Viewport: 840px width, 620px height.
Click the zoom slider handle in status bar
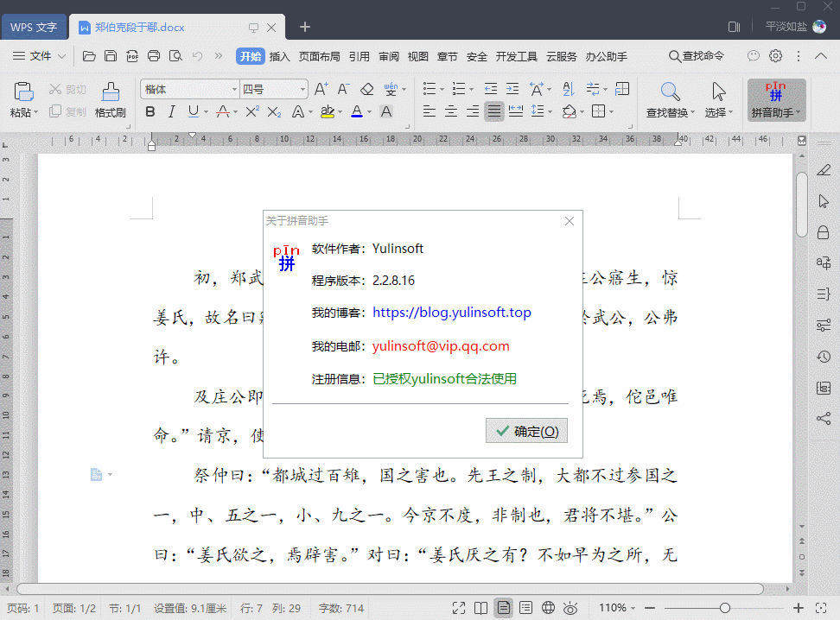tap(725, 608)
